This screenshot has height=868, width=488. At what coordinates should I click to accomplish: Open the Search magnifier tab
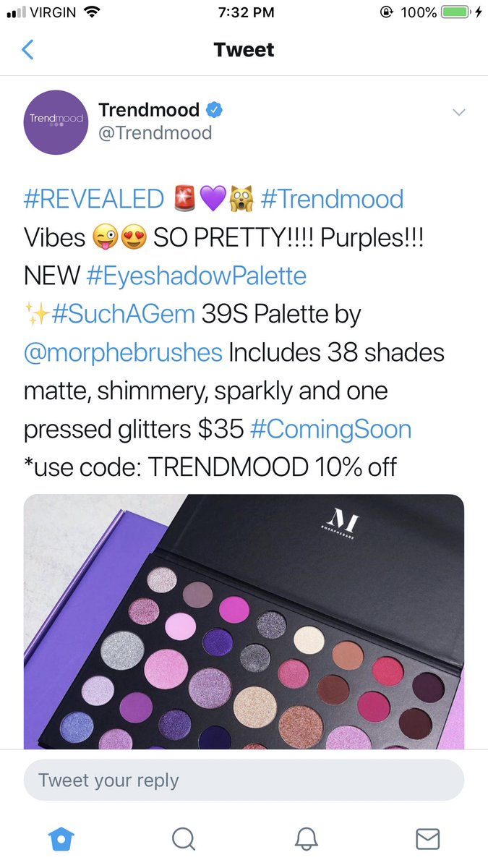click(184, 838)
